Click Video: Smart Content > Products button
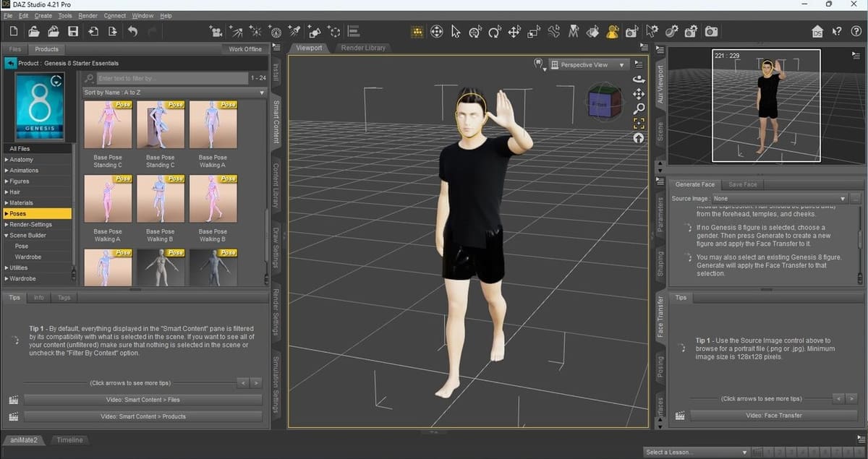 142,416
